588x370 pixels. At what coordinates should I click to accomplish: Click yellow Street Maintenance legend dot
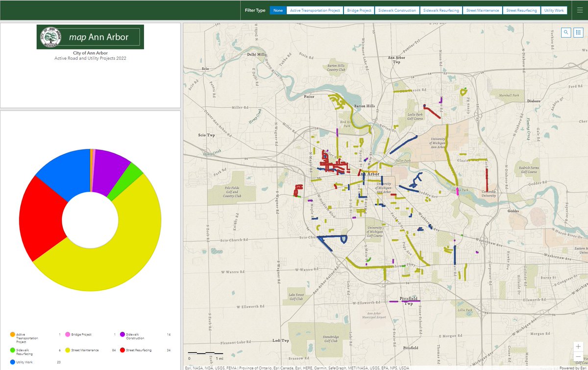pos(67,350)
